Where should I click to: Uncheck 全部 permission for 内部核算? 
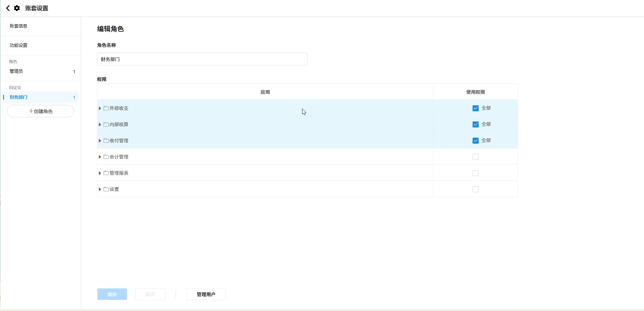[x=475, y=124]
